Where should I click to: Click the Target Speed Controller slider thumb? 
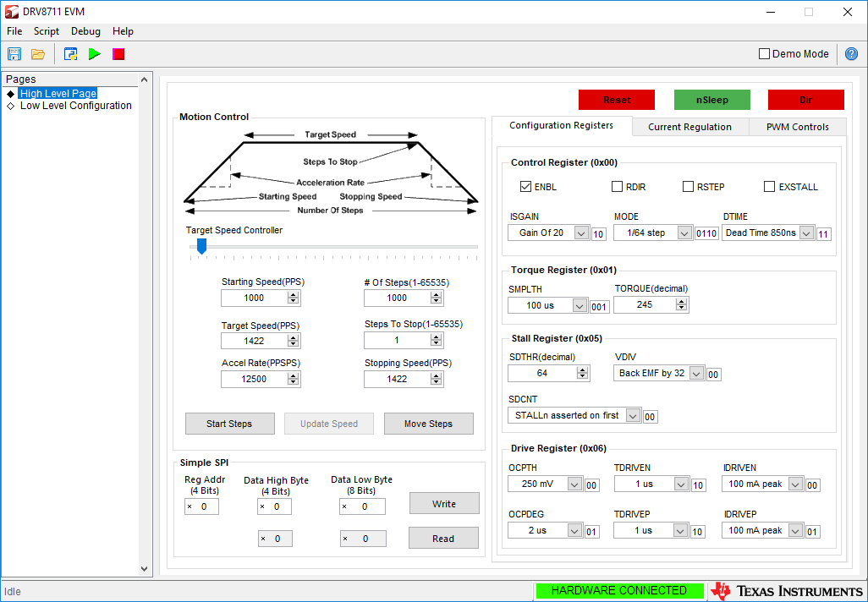click(x=202, y=246)
